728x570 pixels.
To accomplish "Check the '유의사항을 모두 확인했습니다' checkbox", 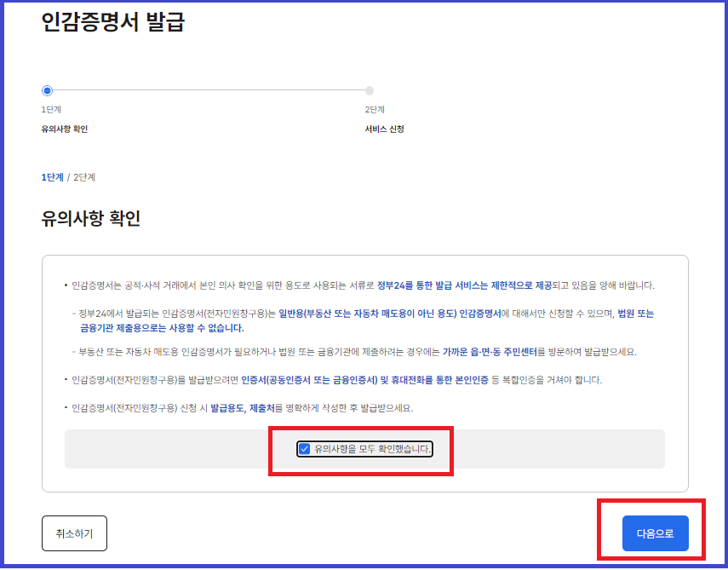I will pos(304,449).
